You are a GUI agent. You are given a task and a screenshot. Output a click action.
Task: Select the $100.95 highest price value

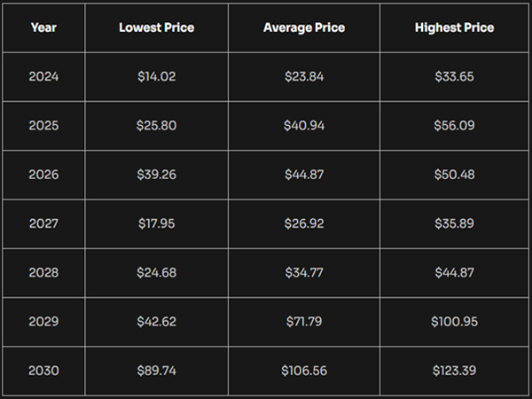pos(454,322)
